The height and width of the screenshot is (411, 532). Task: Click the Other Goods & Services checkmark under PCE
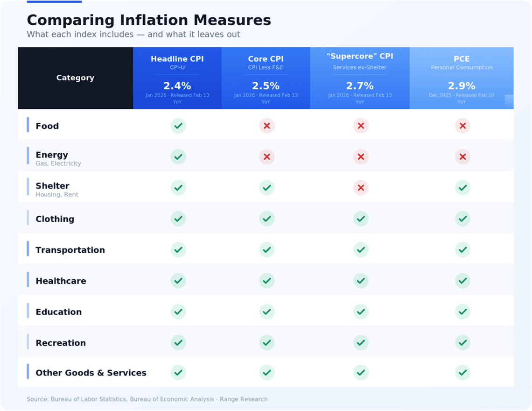tap(462, 373)
